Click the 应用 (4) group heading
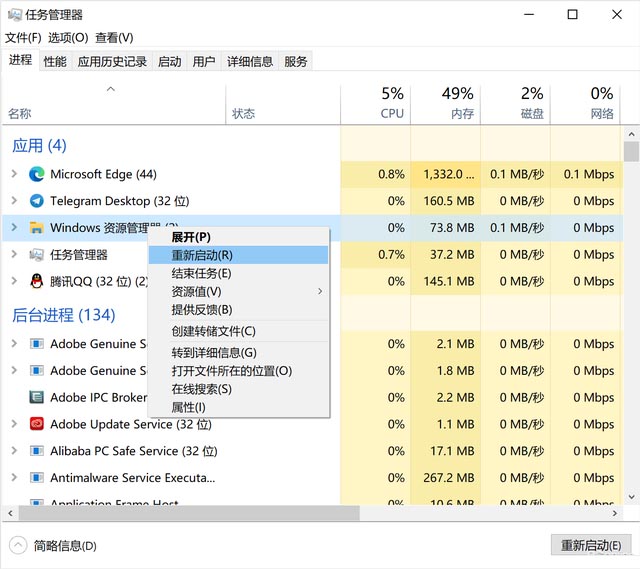Viewport: 640px width, 569px height. click(39, 146)
